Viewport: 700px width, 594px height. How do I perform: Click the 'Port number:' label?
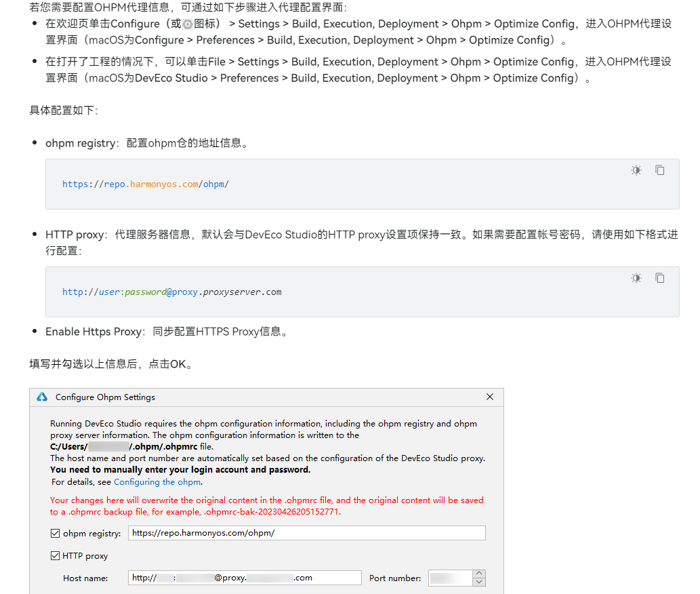tap(395, 578)
